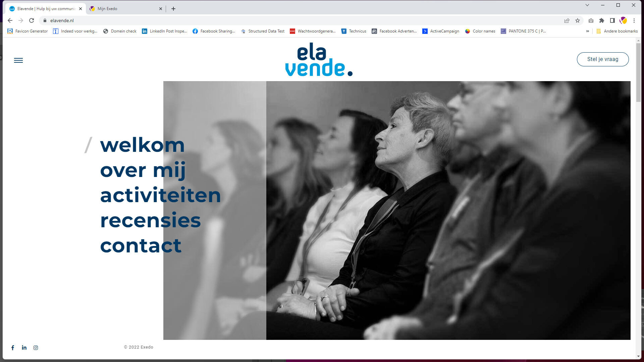Click the elavende.nl address bar
Image resolution: width=644 pixels, height=362 pixels.
[x=302, y=20]
